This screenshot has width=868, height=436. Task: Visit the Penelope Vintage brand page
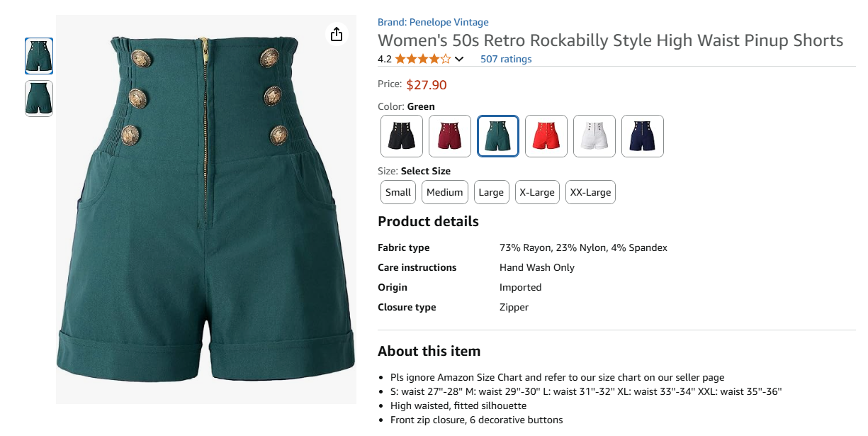(433, 23)
